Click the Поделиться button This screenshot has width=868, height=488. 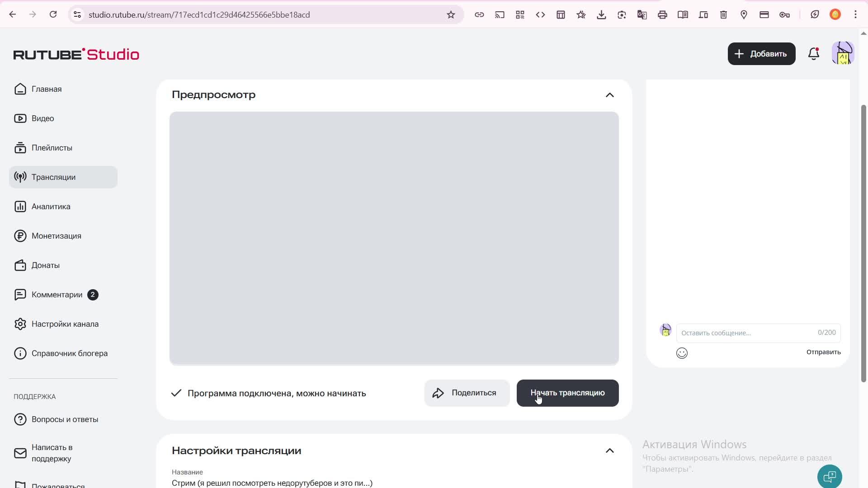pyautogui.click(x=467, y=393)
